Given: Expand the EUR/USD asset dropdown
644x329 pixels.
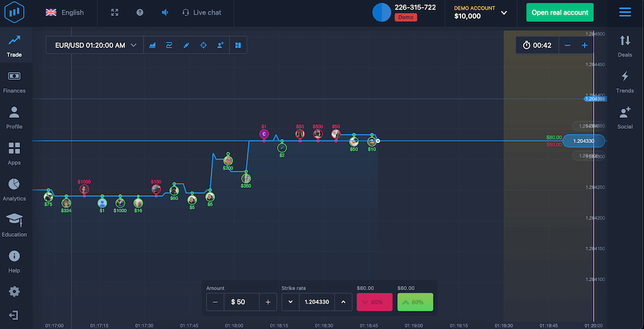Looking at the screenshot, I should click(x=95, y=46).
